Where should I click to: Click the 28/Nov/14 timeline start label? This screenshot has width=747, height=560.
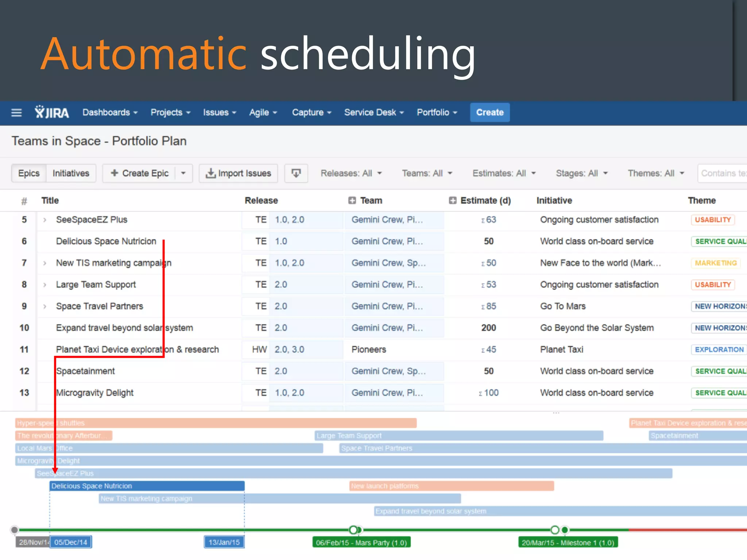(x=33, y=542)
